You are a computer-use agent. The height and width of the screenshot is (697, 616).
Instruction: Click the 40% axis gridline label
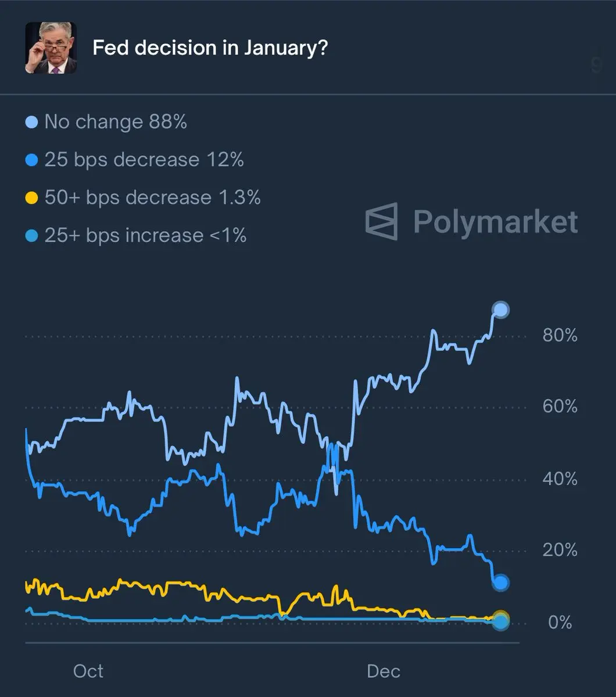(x=560, y=479)
